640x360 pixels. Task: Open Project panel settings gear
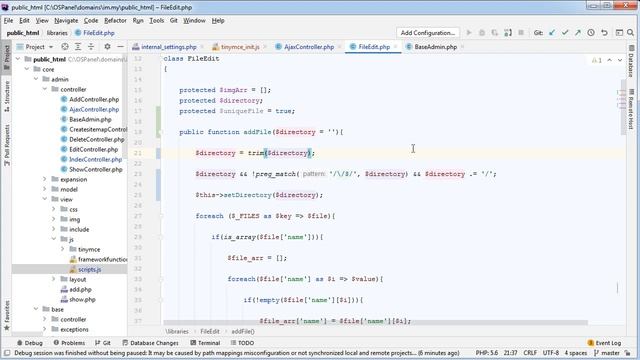click(x=107, y=47)
